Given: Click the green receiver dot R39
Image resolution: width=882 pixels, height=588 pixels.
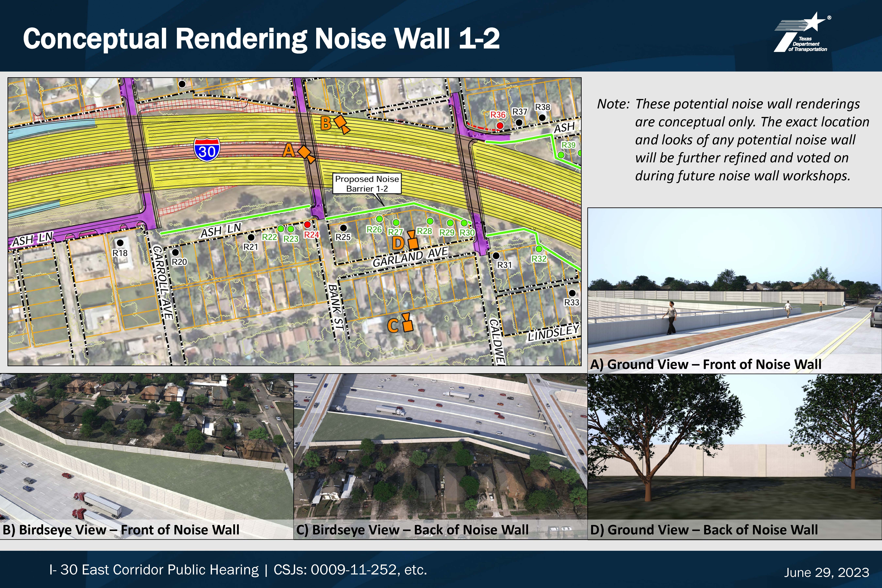Looking at the screenshot, I should pos(561,155).
